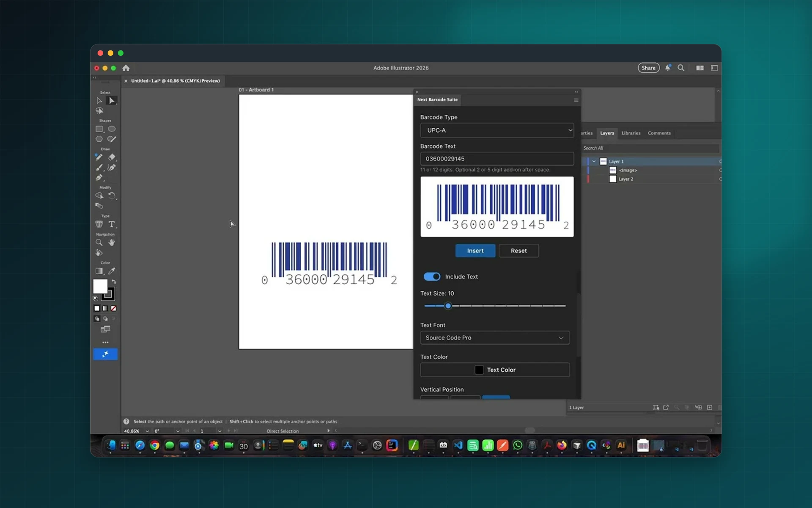Click the Barcode Text input field
The image size is (812, 508).
(x=497, y=159)
